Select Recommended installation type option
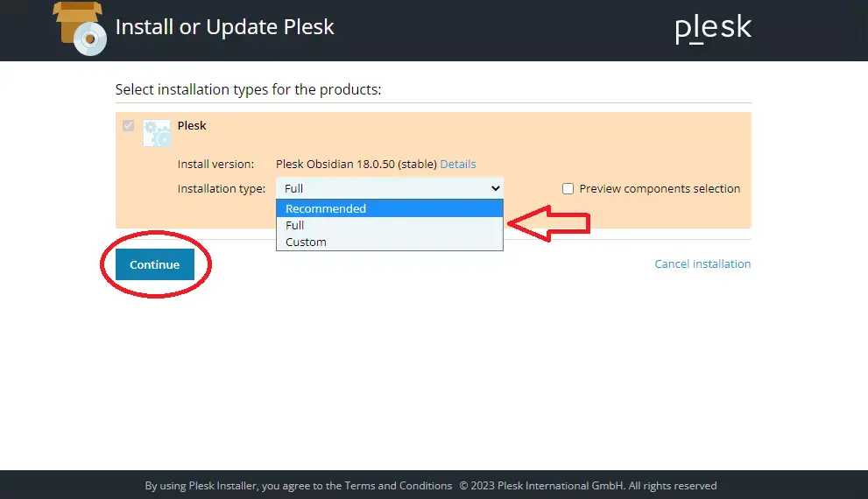This screenshot has width=868, height=499. tap(326, 208)
